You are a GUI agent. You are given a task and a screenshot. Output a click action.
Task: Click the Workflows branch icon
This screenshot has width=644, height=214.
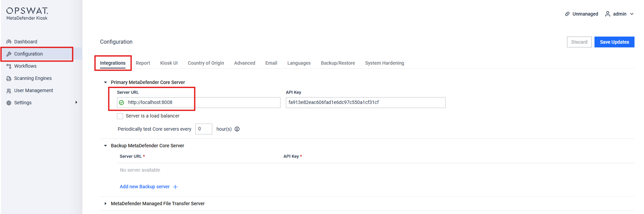pyautogui.click(x=9, y=66)
